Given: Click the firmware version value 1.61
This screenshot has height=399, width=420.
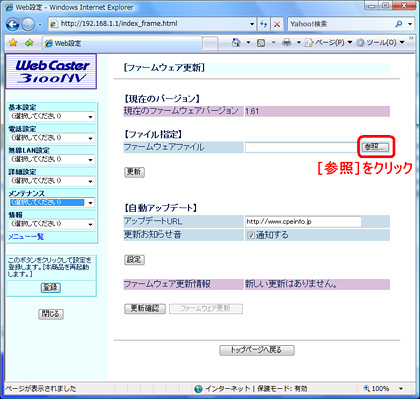Looking at the screenshot, I should tap(252, 111).
